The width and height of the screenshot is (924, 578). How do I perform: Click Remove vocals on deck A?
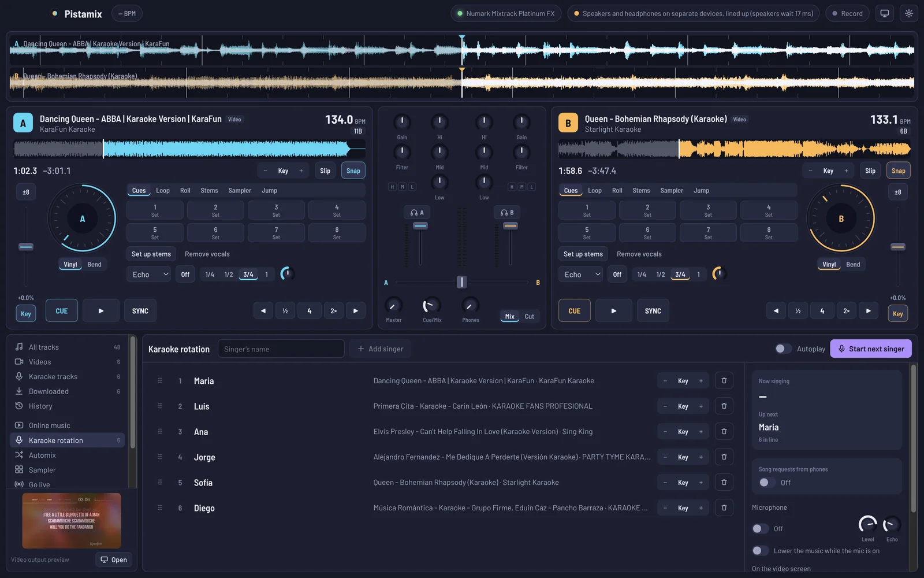207,254
